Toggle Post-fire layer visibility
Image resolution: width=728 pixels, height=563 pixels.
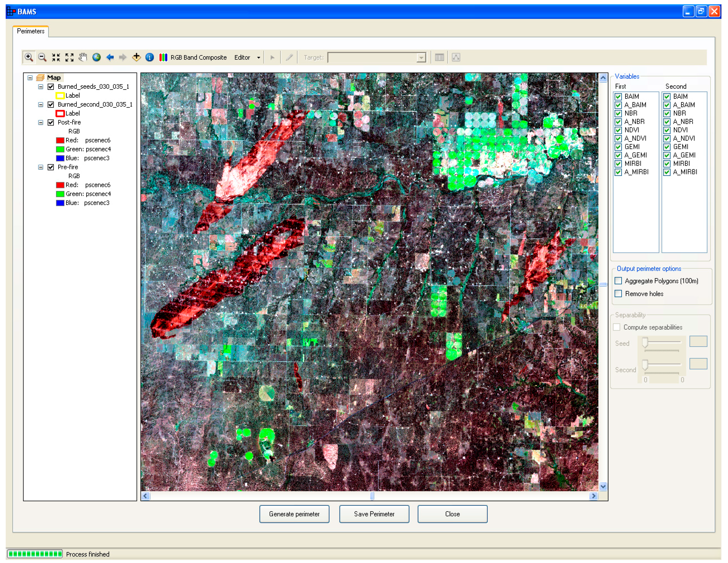tap(51, 123)
